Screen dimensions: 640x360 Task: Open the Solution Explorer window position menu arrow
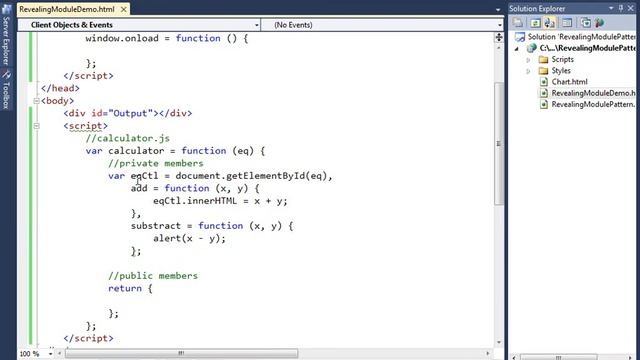[611, 8]
